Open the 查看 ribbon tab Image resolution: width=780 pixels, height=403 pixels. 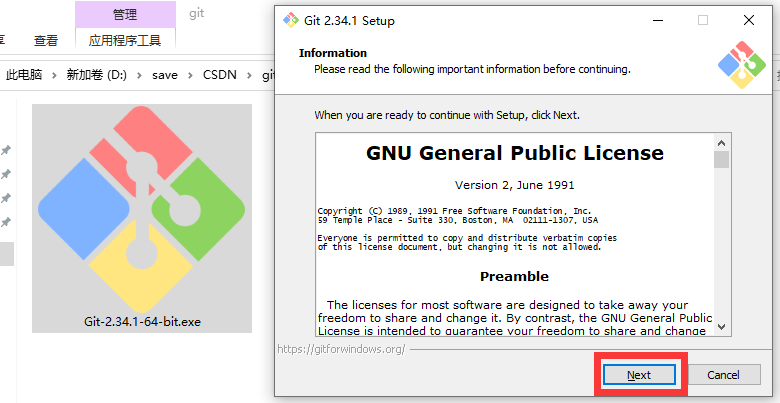coord(46,40)
